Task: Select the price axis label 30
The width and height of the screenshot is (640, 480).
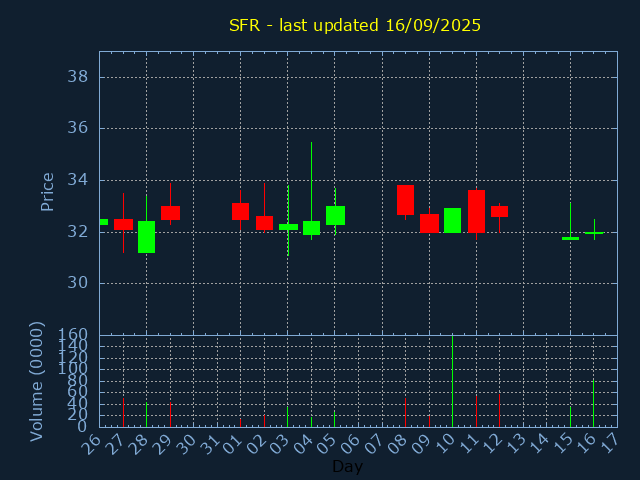Action: tap(78, 282)
